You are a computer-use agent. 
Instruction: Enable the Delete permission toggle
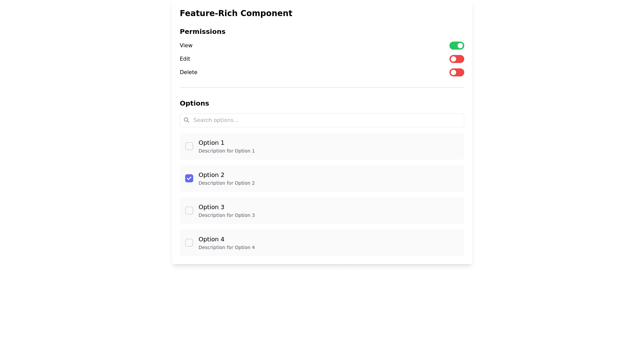(457, 72)
